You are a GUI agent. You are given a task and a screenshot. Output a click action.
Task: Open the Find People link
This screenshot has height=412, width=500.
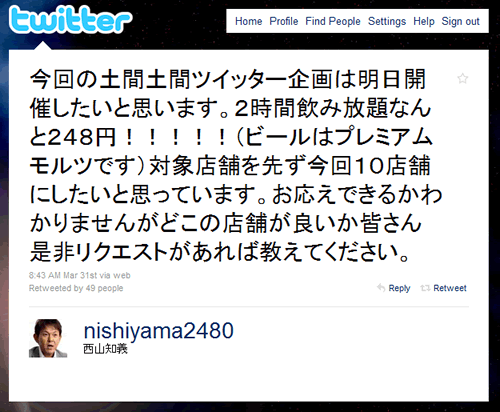click(x=333, y=21)
